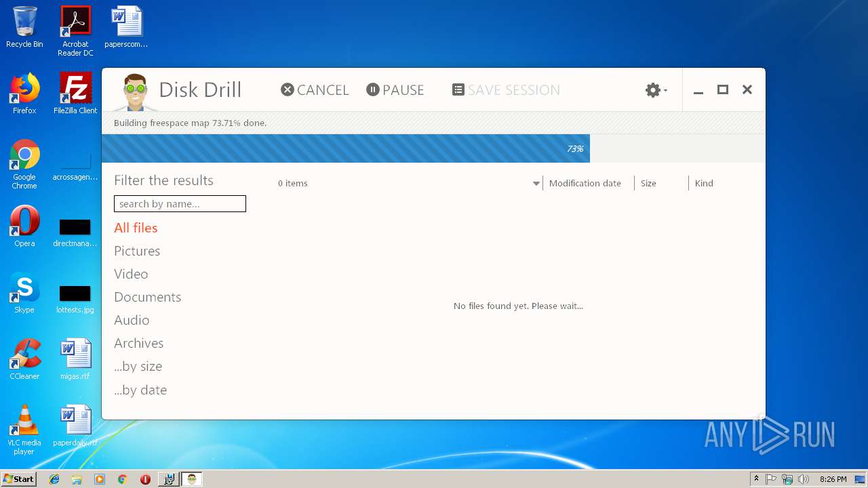Sort by Size column header
Image resolution: width=868 pixels, height=488 pixels.
[648, 183]
